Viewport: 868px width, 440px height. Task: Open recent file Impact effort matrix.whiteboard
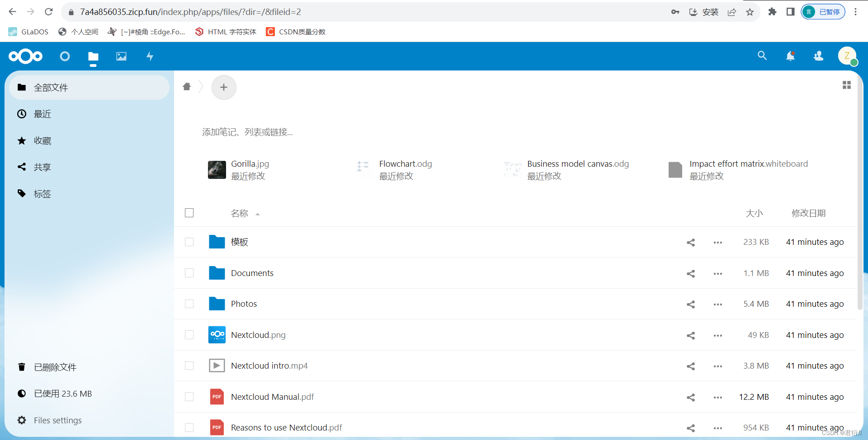point(738,170)
